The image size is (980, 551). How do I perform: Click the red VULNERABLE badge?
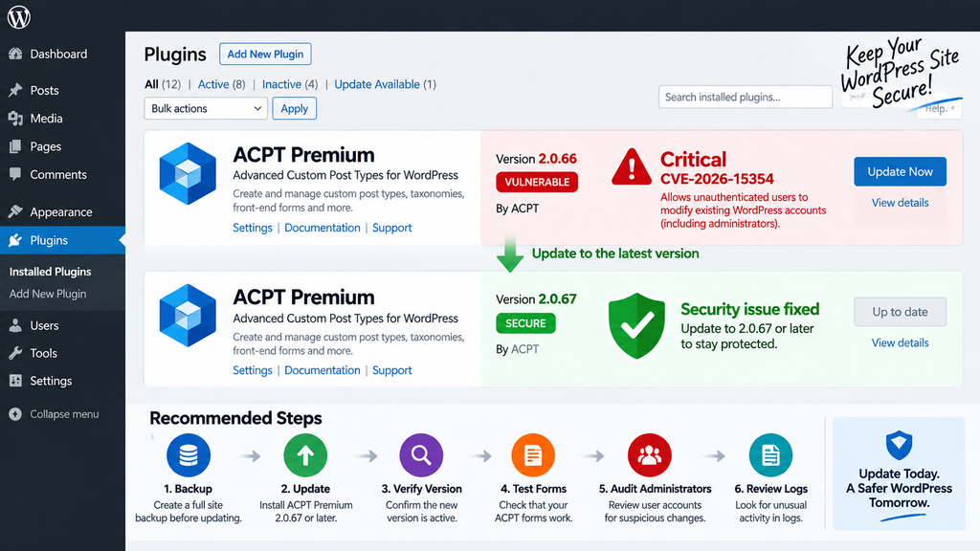(x=537, y=182)
